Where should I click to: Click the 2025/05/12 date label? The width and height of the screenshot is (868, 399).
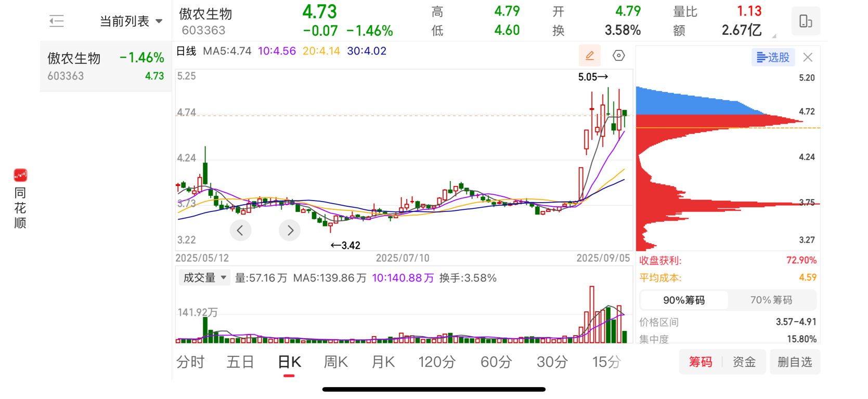[x=202, y=258]
